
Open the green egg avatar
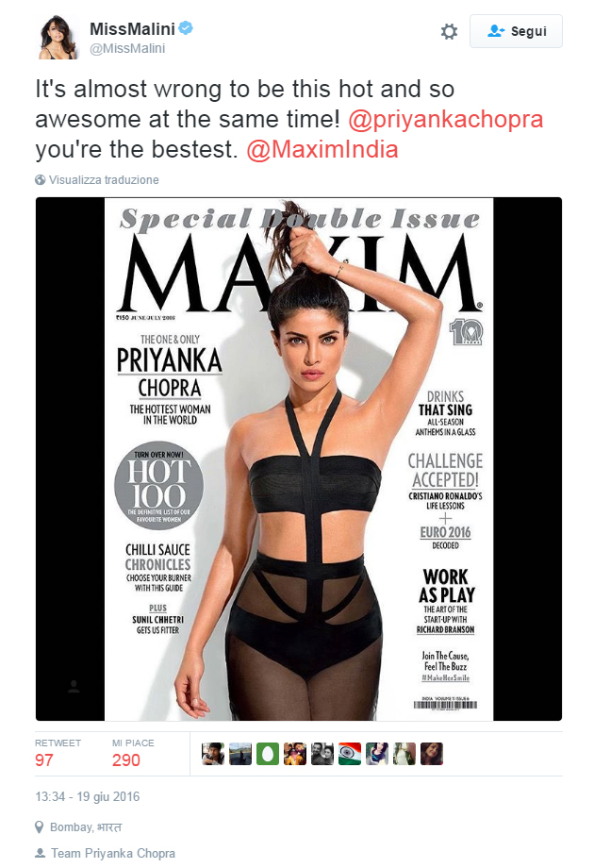coord(268,754)
